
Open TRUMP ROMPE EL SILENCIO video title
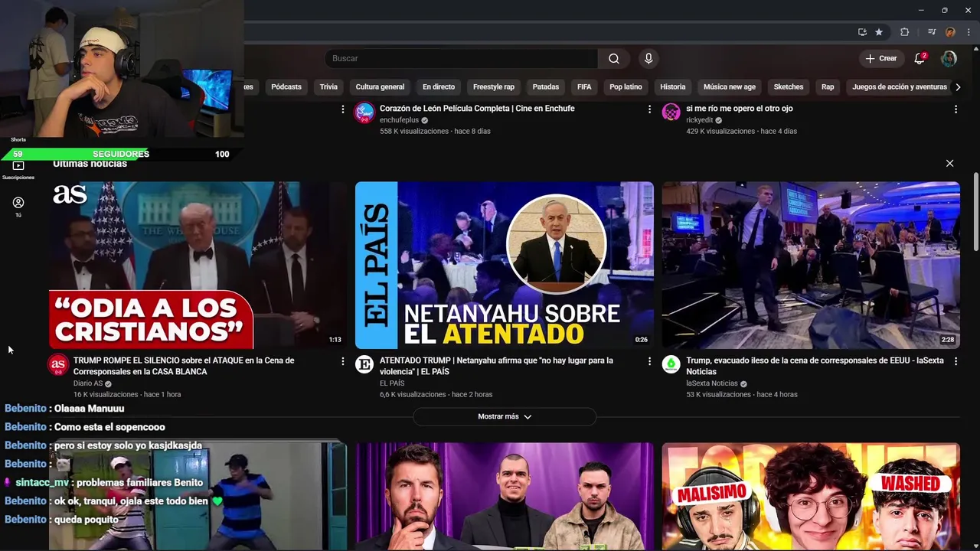click(184, 366)
